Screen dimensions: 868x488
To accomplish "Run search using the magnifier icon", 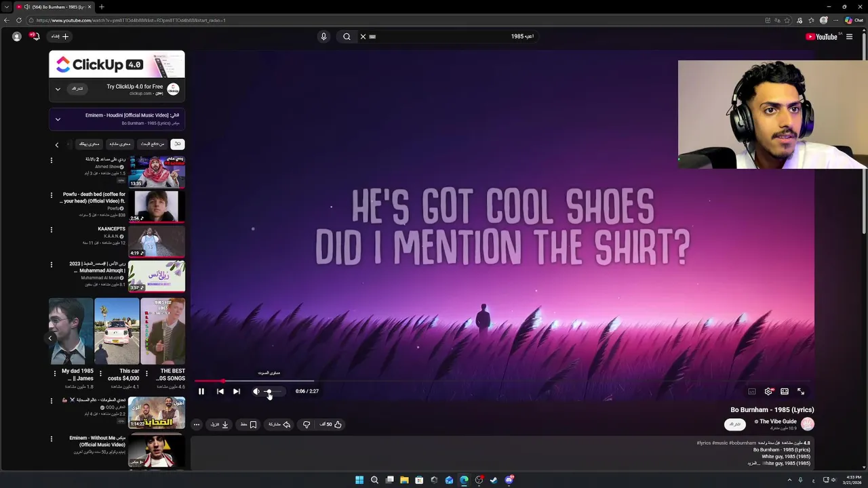I will point(347,37).
